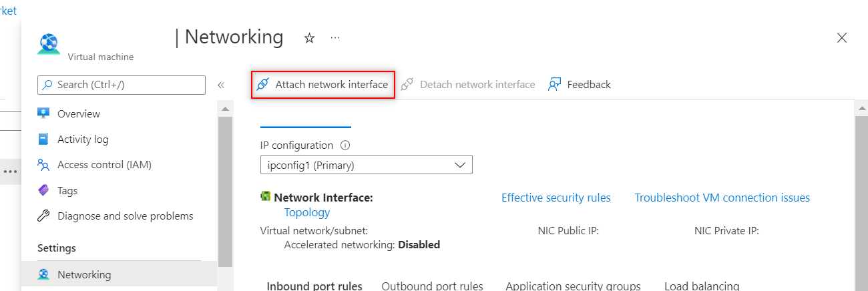Open the ipconfig1 (Primary) dropdown
The image size is (868, 291).
coord(366,165)
